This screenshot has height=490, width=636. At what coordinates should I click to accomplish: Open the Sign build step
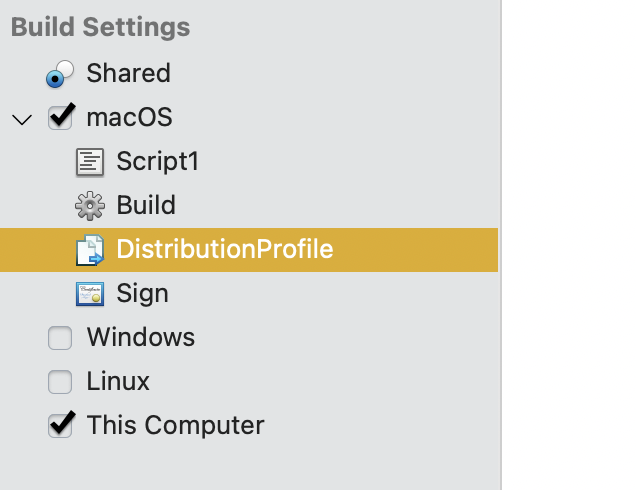click(142, 294)
